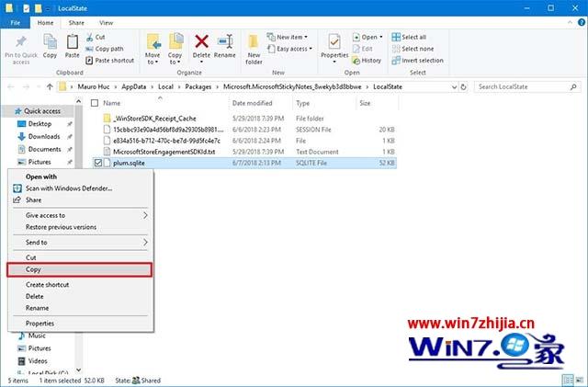Viewport: 588px width, 387px height.
Task: Click Invert selection in ribbon
Action: [x=418, y=61]
